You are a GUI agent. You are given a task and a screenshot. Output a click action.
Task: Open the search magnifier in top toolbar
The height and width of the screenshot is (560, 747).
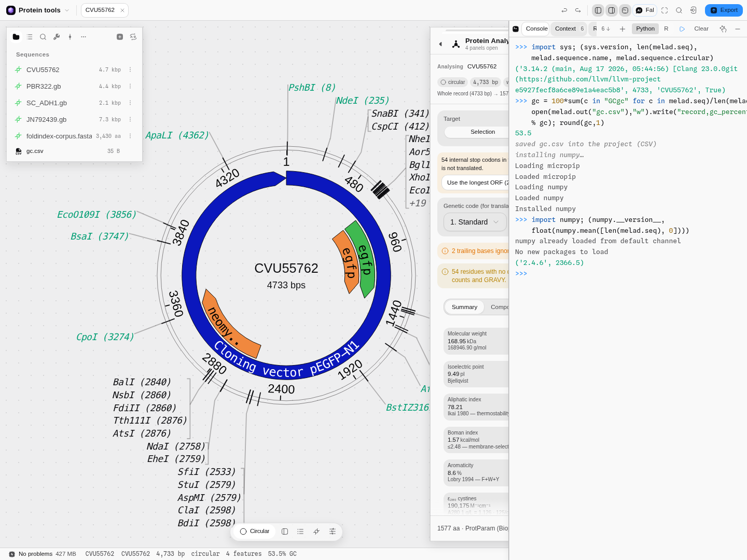click(x=679, y=10)
